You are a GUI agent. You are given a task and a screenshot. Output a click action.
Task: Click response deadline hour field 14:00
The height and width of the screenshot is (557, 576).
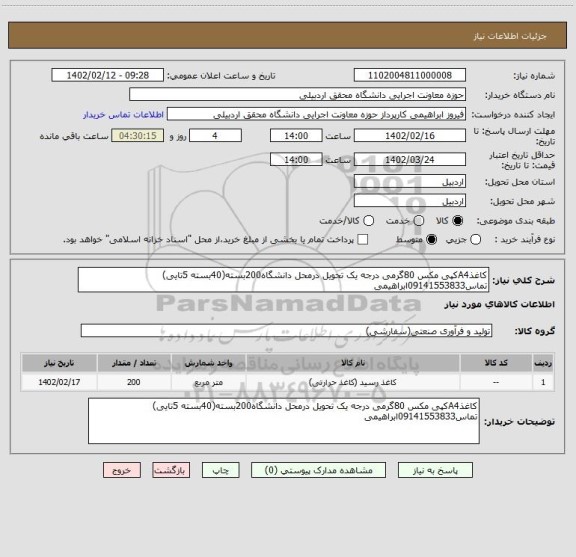tap(296, 136)
